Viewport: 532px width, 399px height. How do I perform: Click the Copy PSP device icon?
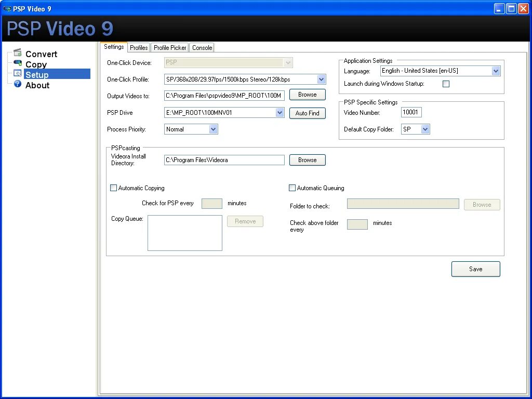pyautogui.click(x=18, y=63)
